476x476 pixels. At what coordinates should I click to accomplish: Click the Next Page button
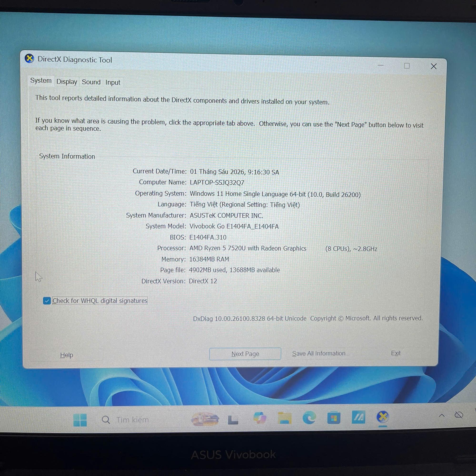245,354
